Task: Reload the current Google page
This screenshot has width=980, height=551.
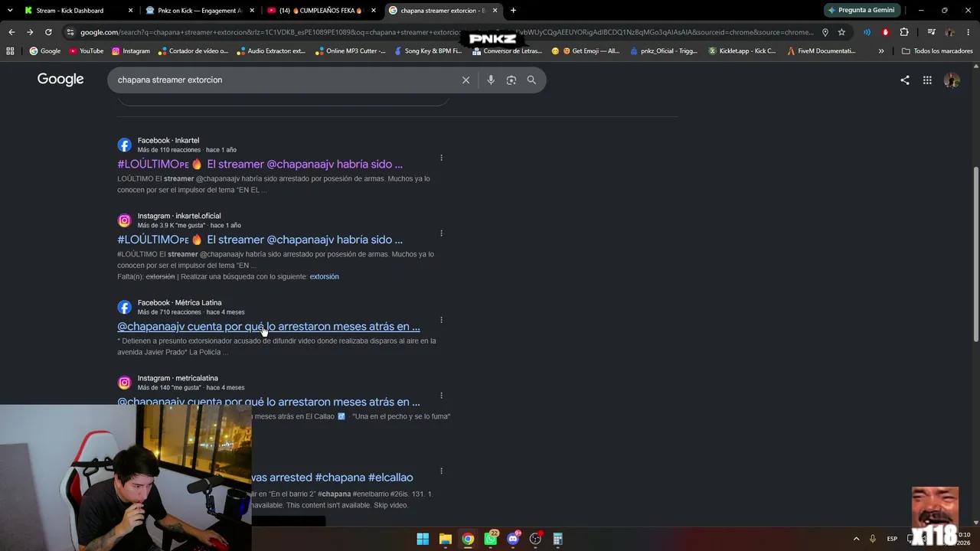Action: [x=48, y=32]
